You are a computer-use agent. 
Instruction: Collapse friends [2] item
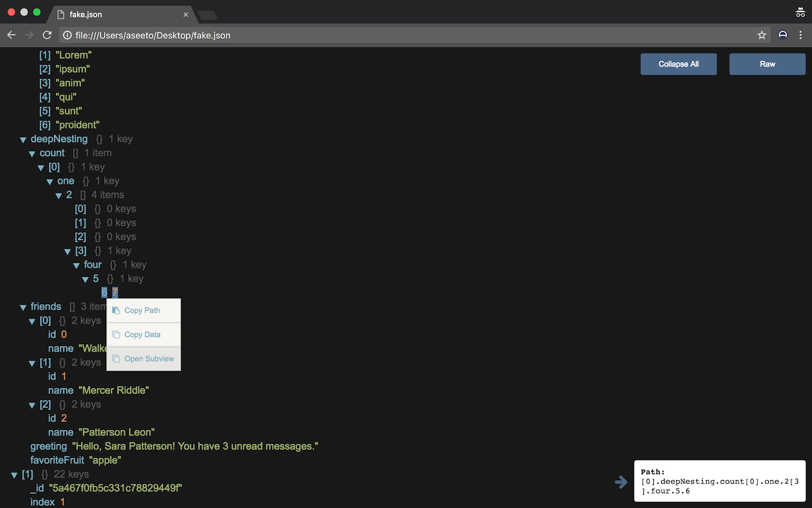(33, 405)
